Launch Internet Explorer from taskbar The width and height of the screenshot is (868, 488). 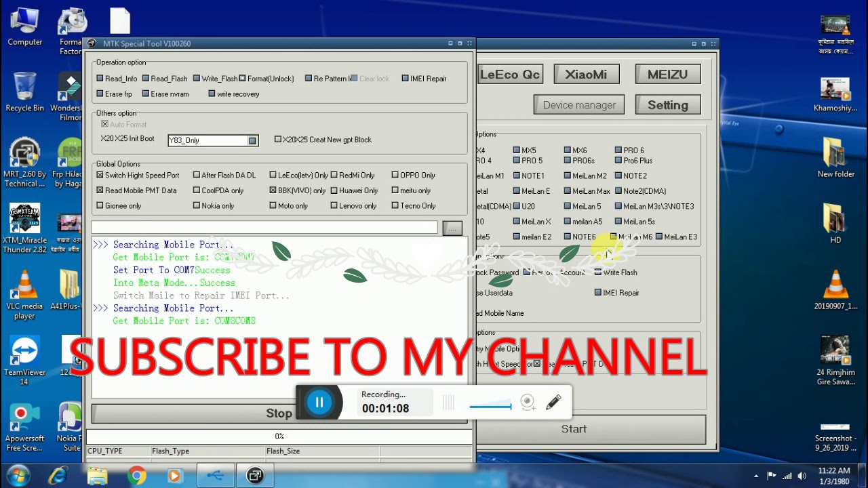[x=58, y=476]
